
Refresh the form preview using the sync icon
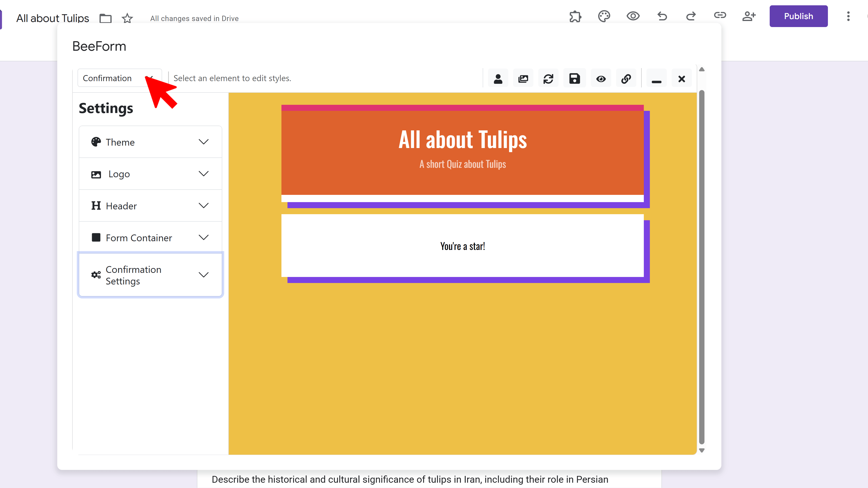(548, 78)
